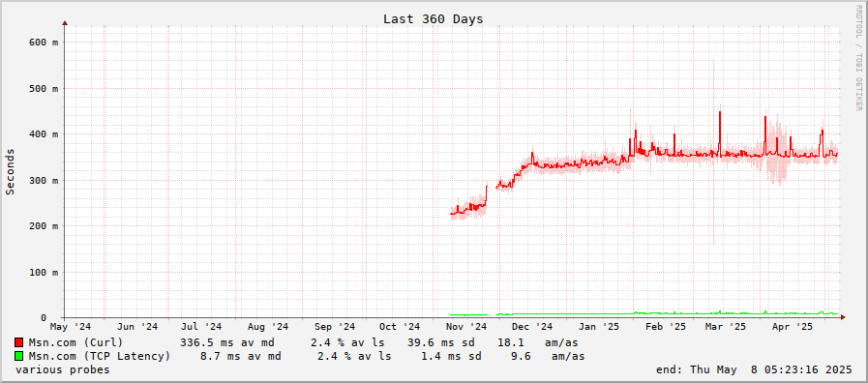Click the 'Aug '24' x-axis label
This screenshot has height=383, width=868.
[x=268, y=327]
